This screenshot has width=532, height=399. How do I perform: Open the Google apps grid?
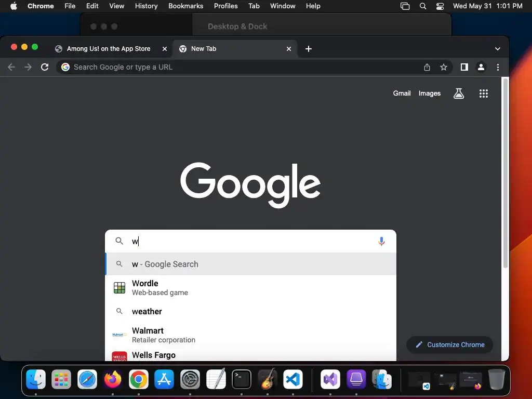[x=484, y=94]
